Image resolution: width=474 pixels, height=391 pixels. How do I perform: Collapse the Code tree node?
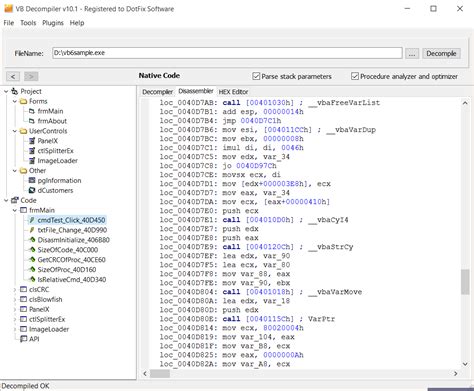[x=6, y=200]
